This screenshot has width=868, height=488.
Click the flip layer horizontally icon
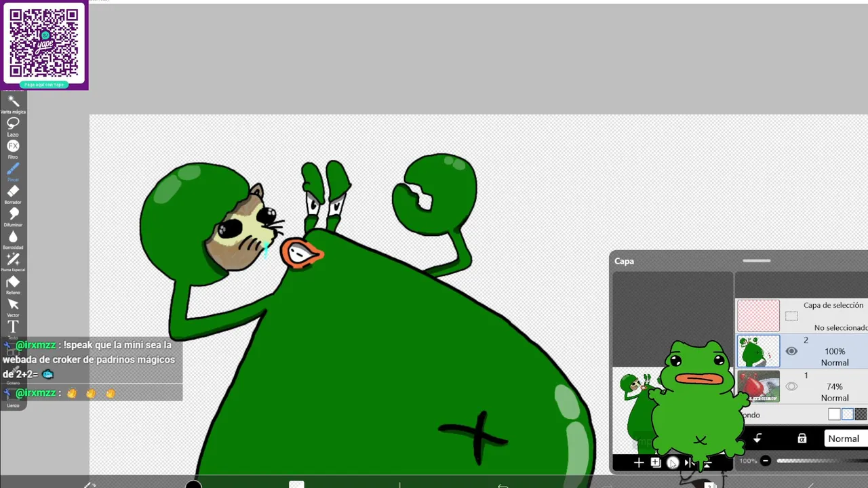click(x=689, y=463)
